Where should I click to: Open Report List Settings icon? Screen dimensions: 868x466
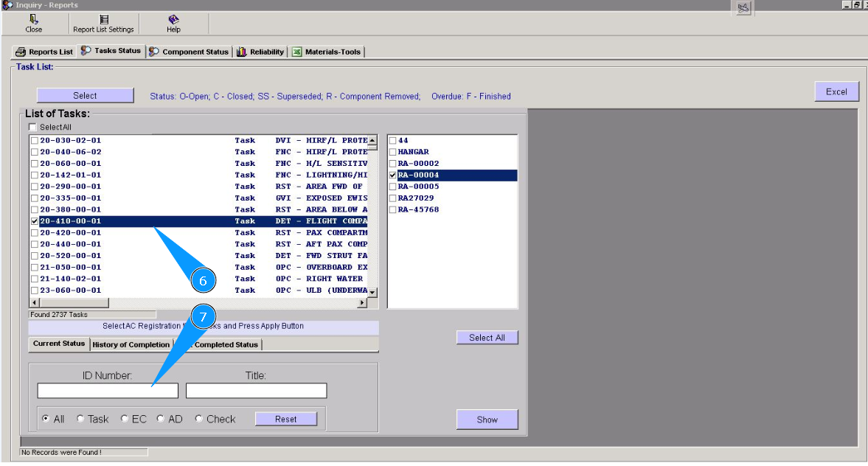[103, 19]
